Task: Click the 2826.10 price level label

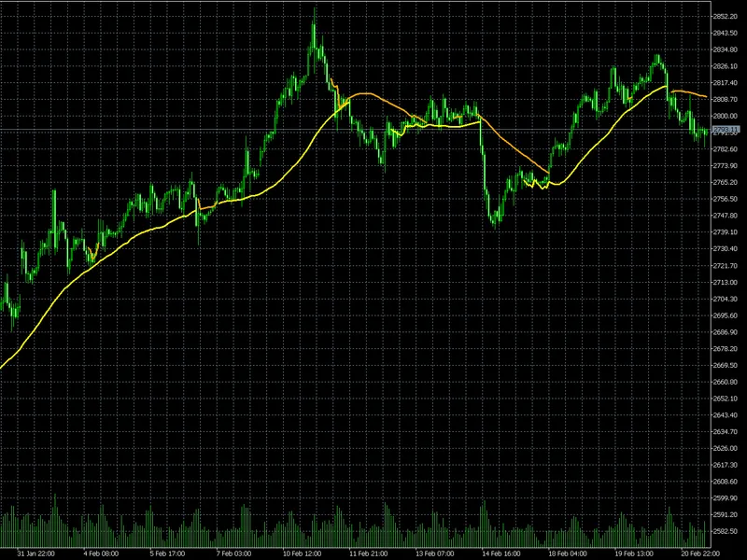Action: tap(726, 66)
